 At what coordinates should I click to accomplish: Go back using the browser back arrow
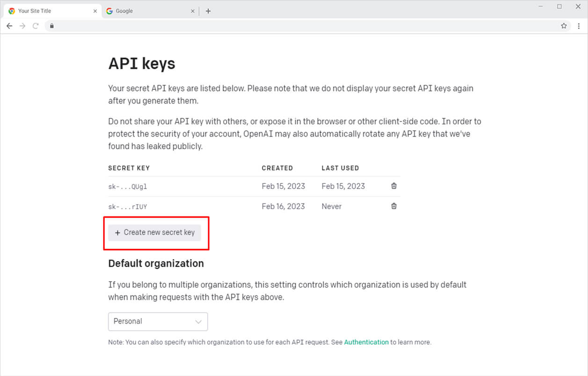(x=9, y=26)
